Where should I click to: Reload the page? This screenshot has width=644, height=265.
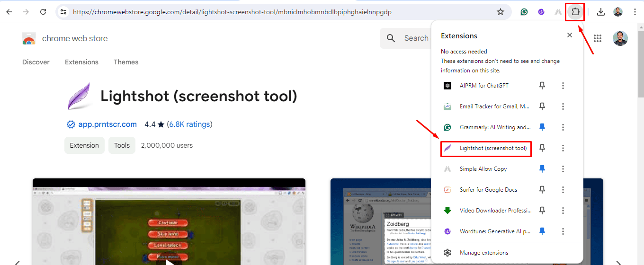(x=43, y=12)
